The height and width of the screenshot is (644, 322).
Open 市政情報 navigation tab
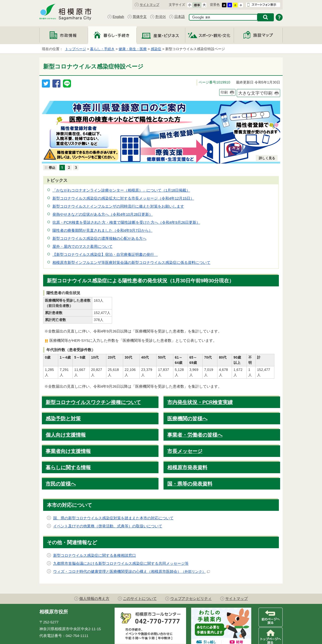(x=64, y=35)
